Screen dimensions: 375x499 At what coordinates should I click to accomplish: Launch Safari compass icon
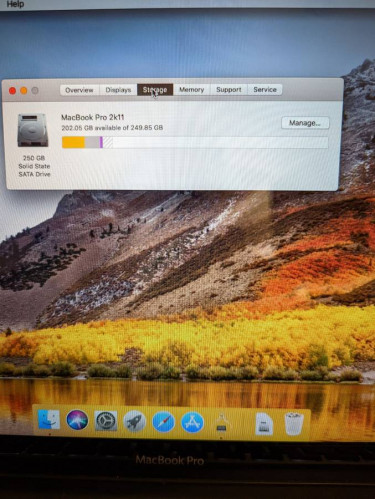163,422
